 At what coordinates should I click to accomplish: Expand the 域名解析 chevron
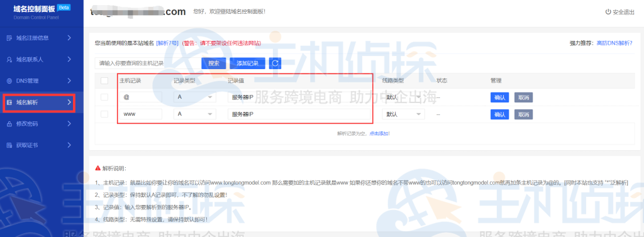pos(69,102)
